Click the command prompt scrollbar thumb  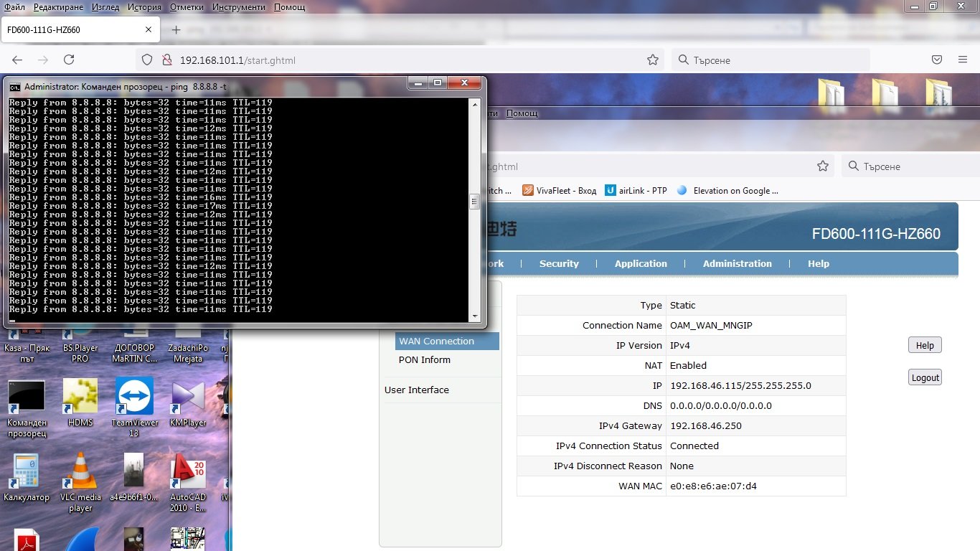(474, 202)
